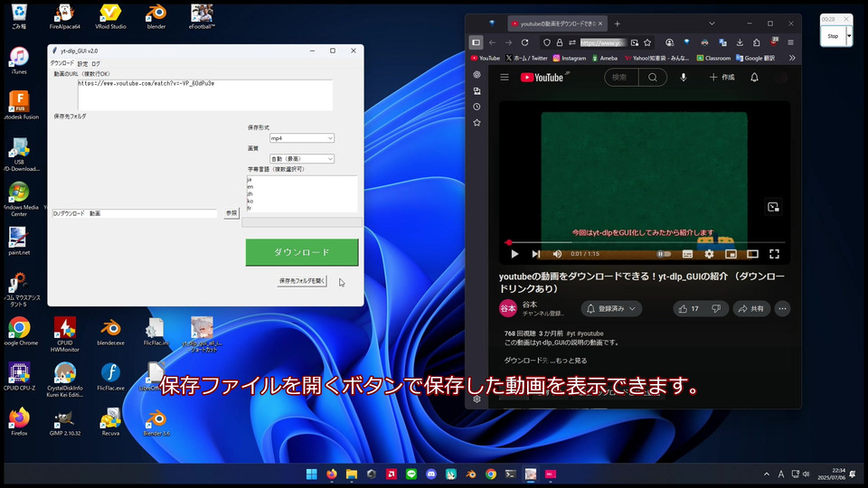The width and height of the screenshot is (868, 488).
Task: Open history clock in browser sidebar
Action: click(x=476, y=107)
